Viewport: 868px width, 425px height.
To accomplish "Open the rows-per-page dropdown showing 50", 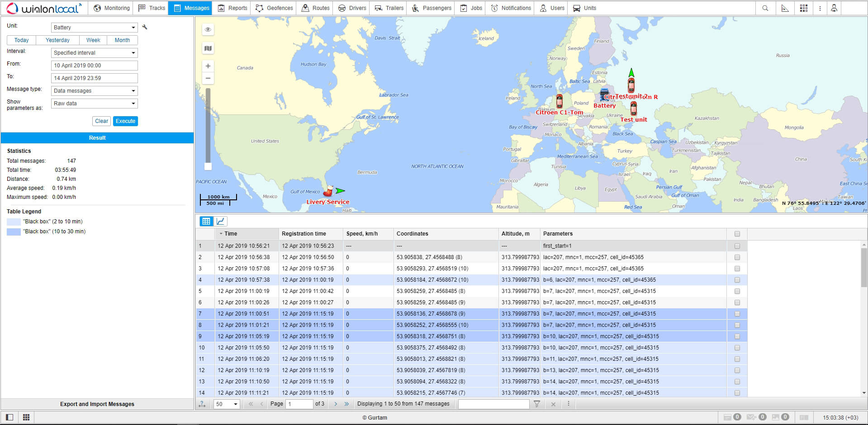I will click(x=227, y=404).
